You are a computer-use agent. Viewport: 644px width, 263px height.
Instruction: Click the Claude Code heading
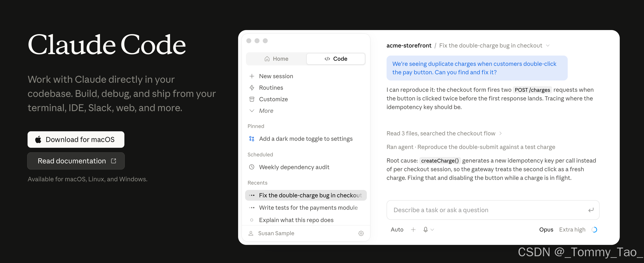(107, 44)
